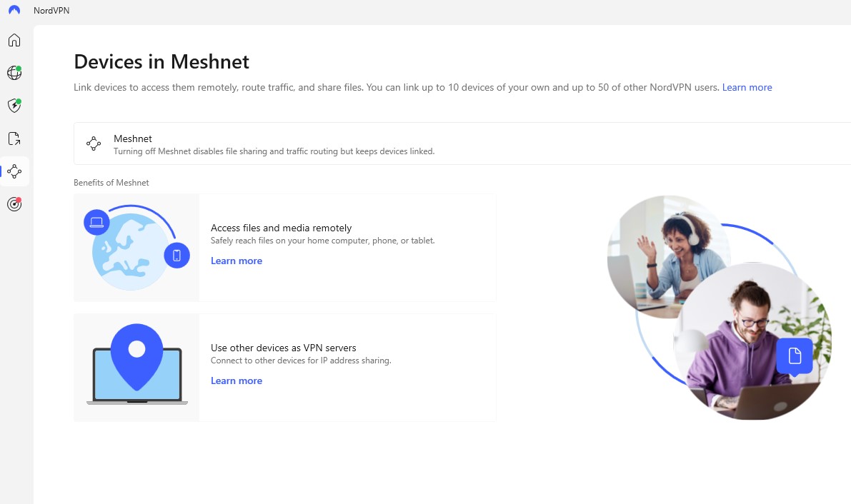Open Learn more under VPN servers card
This screenshot has width=851, height=504.
point(237,380)
